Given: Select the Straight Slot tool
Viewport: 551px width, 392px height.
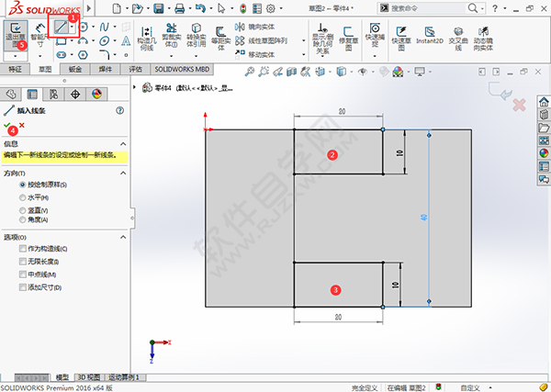Looking at the screenshot, I should (62, 55).
